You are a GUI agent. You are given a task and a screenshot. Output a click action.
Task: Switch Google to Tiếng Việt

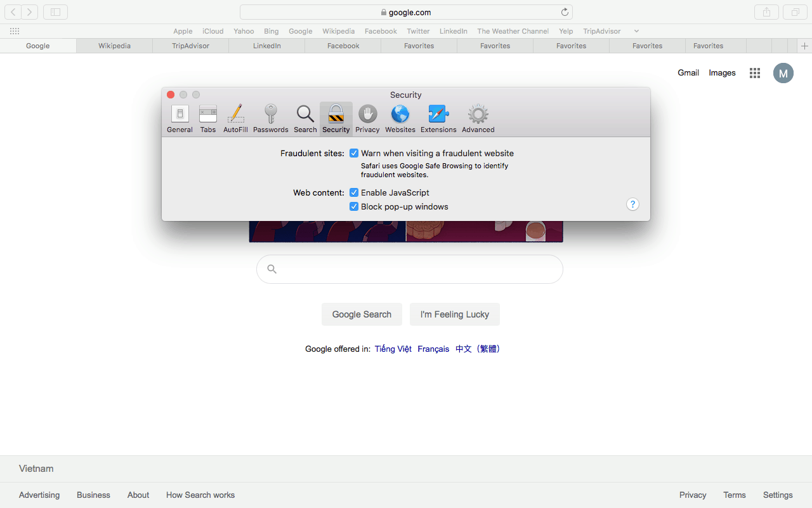click(x=393, y=349)
